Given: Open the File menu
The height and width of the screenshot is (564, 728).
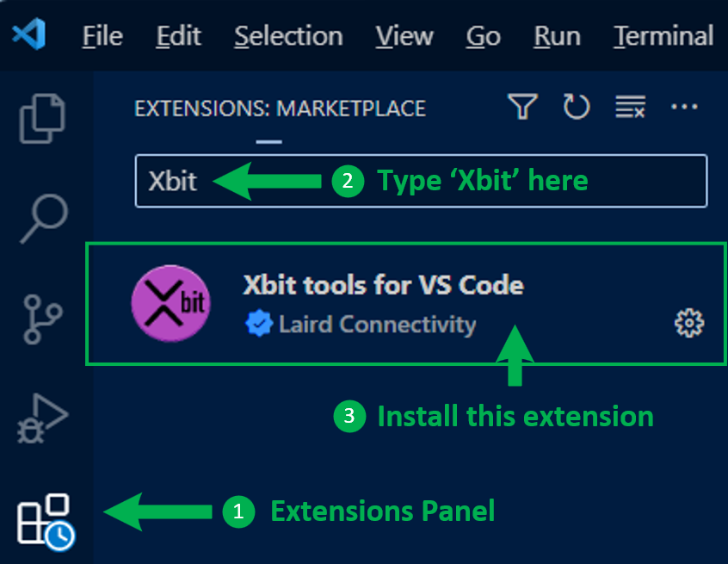Looking at the screenshot, I should (102, 36).
